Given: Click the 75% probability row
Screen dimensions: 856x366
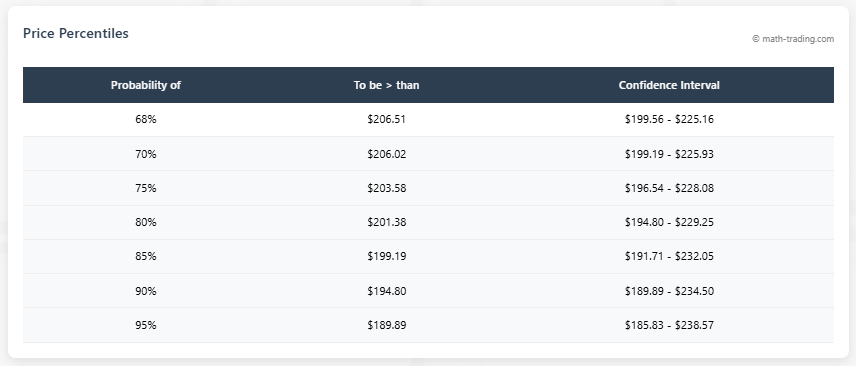Looking at the screenshot, I should 428,188.
